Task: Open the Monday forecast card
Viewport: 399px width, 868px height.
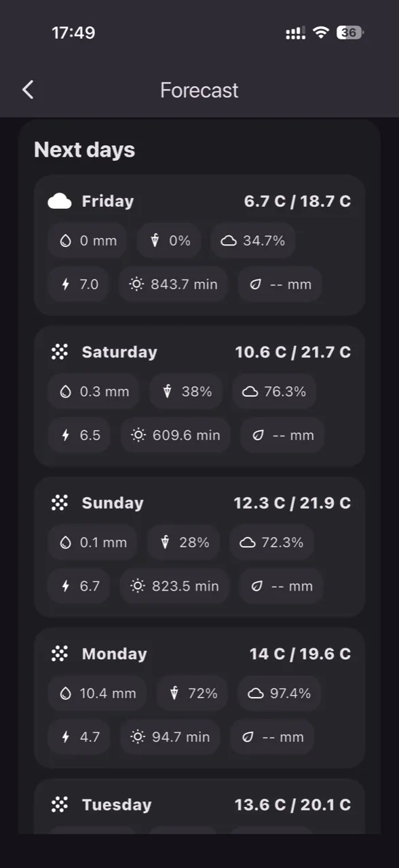Action: point(199,698)
